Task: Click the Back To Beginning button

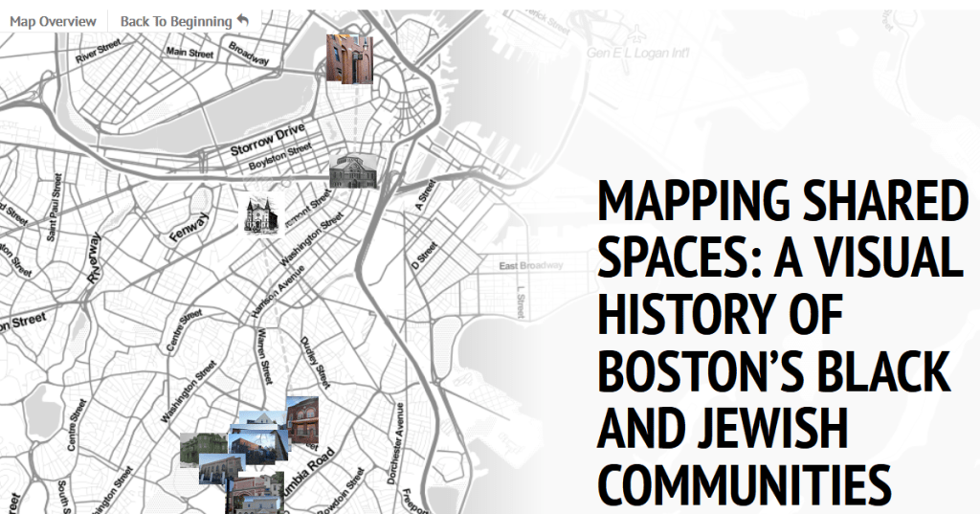Action: point(176,21)
